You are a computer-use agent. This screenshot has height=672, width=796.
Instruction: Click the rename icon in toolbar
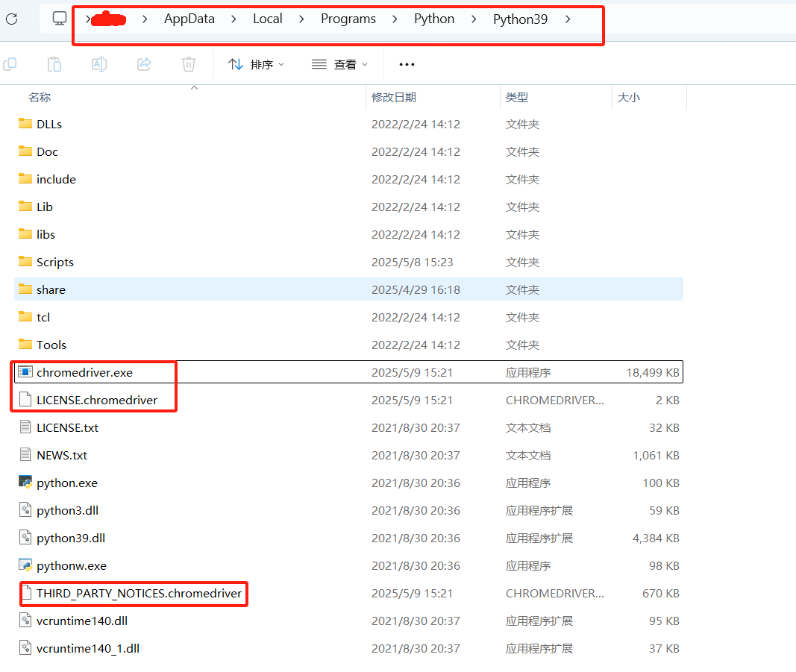[x=99, y=64]
